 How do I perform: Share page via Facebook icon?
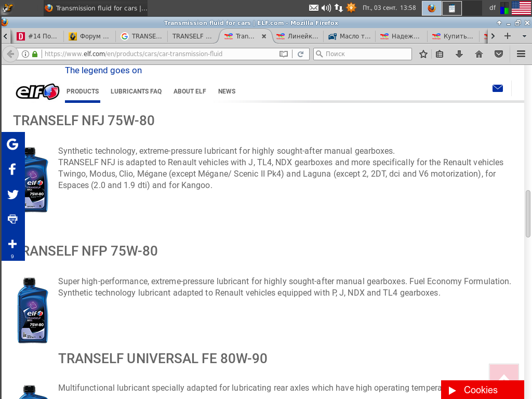point(12,169)
